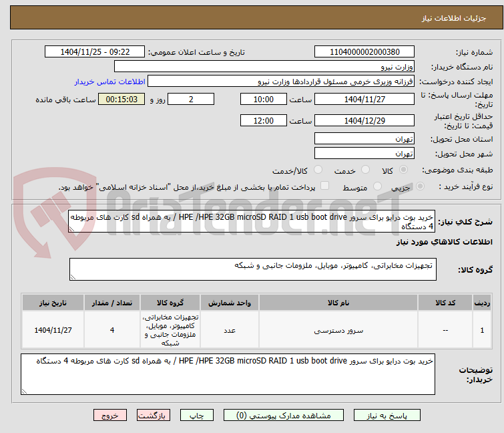Click the 'تعداد / مقدار' column header

[112, 303]
